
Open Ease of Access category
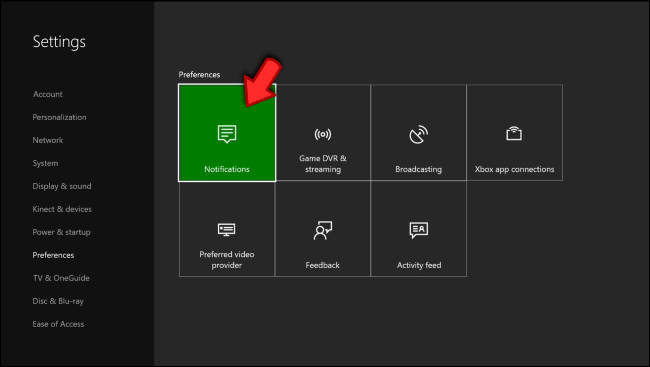58,324
